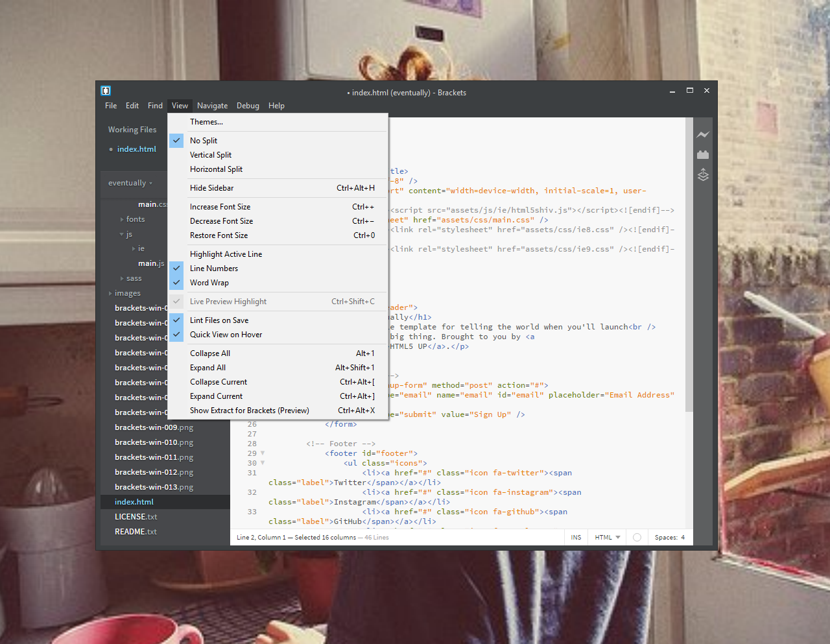
Task: Open the Navigate menu
Action: (212, 106)
